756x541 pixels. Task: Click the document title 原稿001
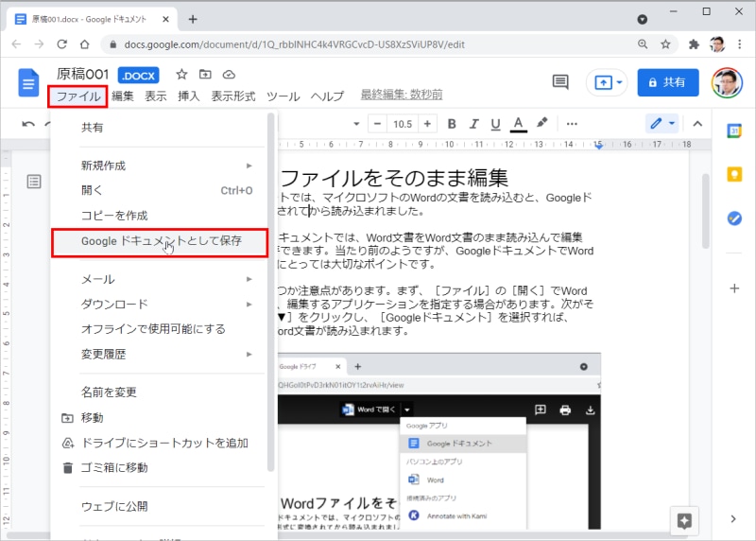pos(82,75)
